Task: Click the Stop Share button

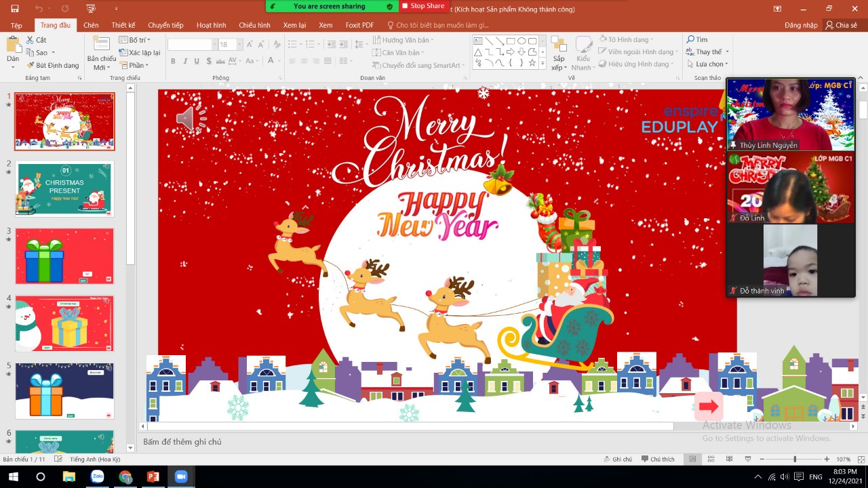Action: pos(422,6)
